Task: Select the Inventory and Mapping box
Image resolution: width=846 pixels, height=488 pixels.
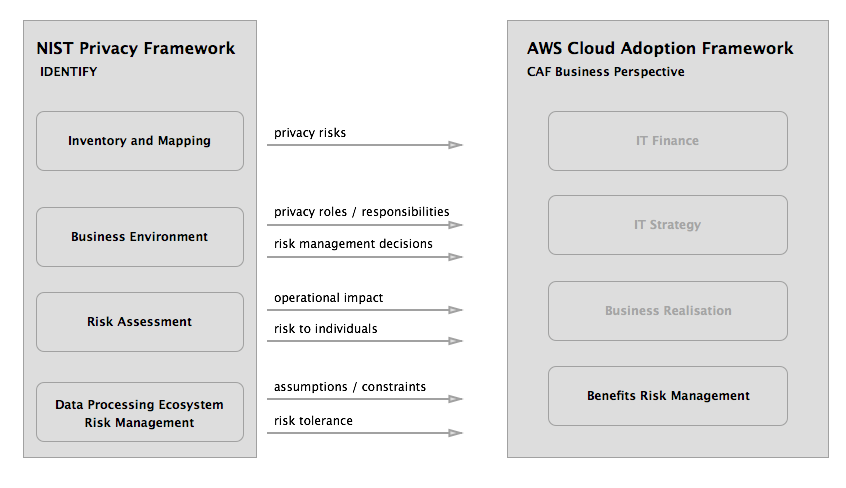Action: (x=140, y=141)
